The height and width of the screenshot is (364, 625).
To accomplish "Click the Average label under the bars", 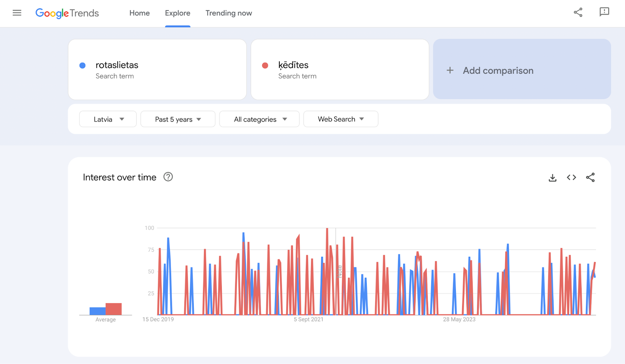I will 105,320.
